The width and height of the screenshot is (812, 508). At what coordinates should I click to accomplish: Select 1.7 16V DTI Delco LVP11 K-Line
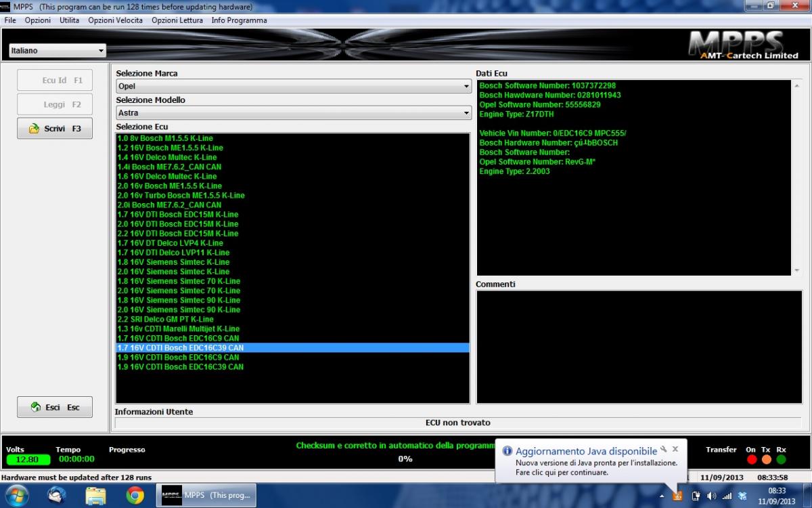[293, 253]
